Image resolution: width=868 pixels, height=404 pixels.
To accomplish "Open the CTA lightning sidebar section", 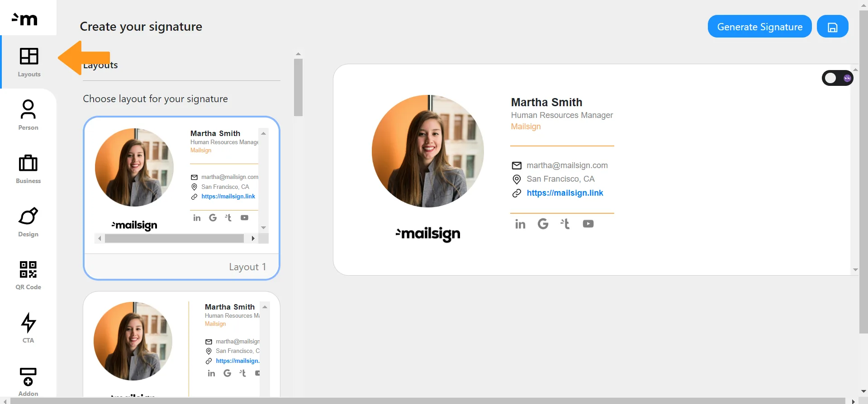I will coord(28,328).
